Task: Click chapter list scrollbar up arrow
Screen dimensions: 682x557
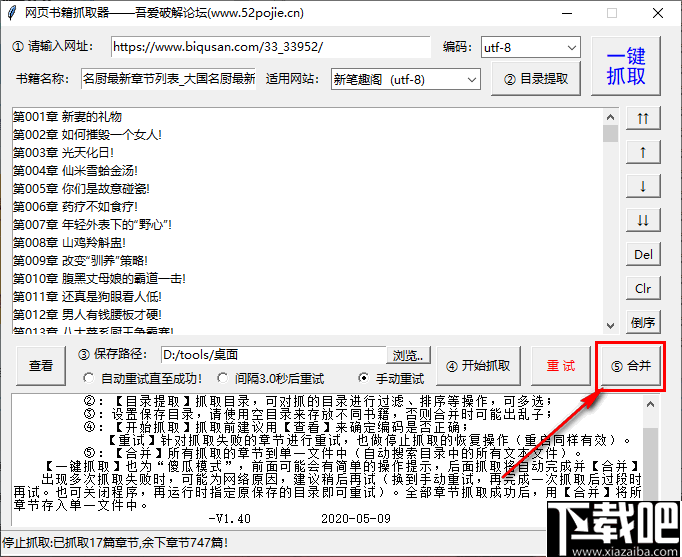Action: point(610,117)
